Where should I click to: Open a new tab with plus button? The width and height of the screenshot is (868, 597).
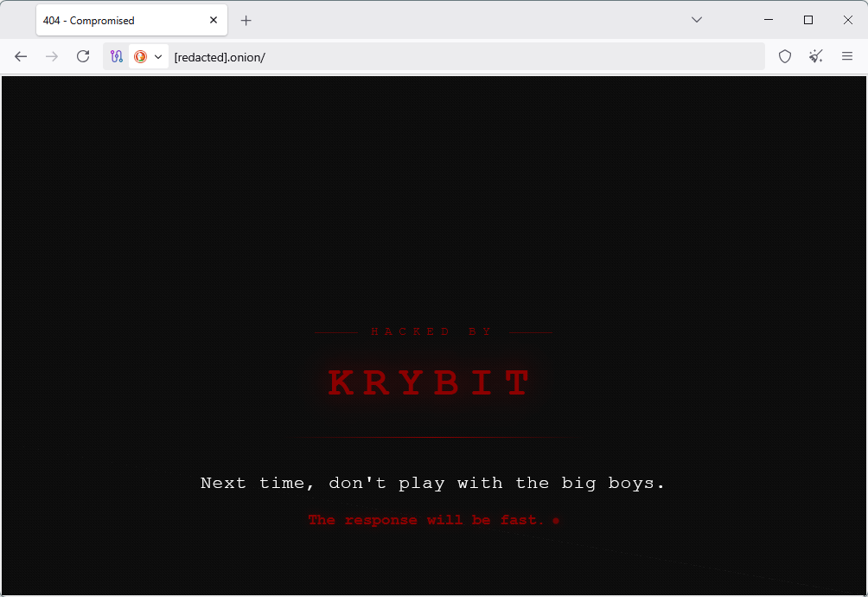(246, 20)
